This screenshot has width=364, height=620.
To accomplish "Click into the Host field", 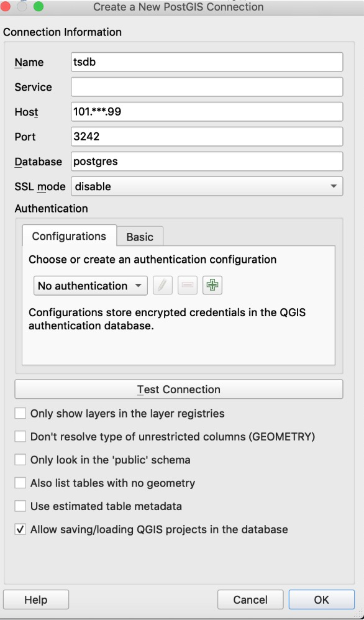I will 207,111.
